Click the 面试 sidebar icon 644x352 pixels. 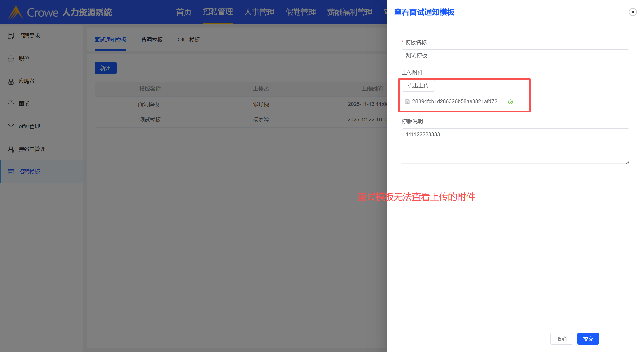[11, 104]
